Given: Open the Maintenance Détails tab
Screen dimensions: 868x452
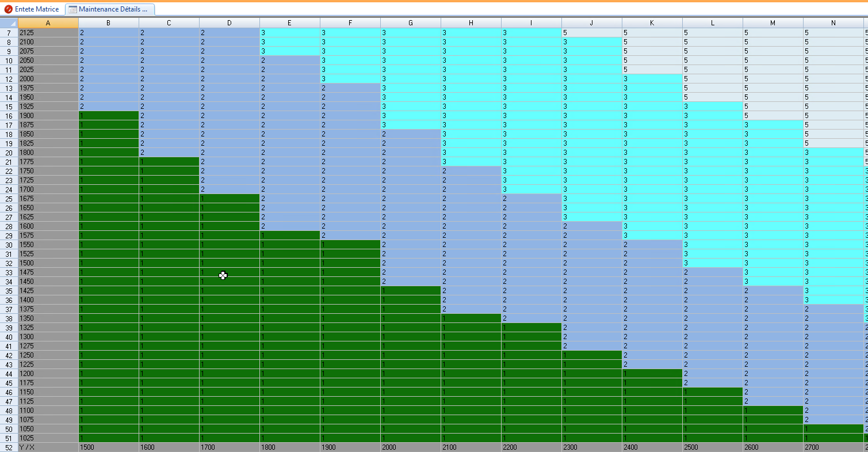Looking at the screenshot, I should tap(113, 9).
